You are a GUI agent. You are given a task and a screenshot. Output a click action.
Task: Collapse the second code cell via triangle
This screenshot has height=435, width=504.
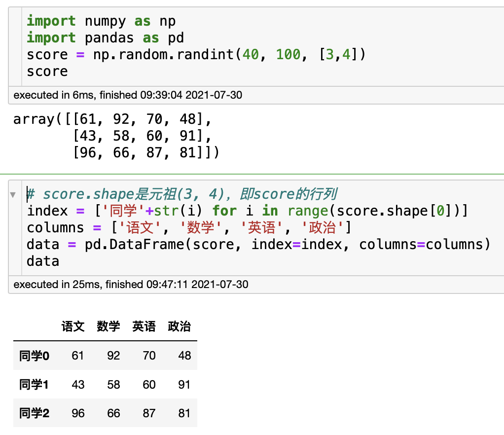pos(13,194)
